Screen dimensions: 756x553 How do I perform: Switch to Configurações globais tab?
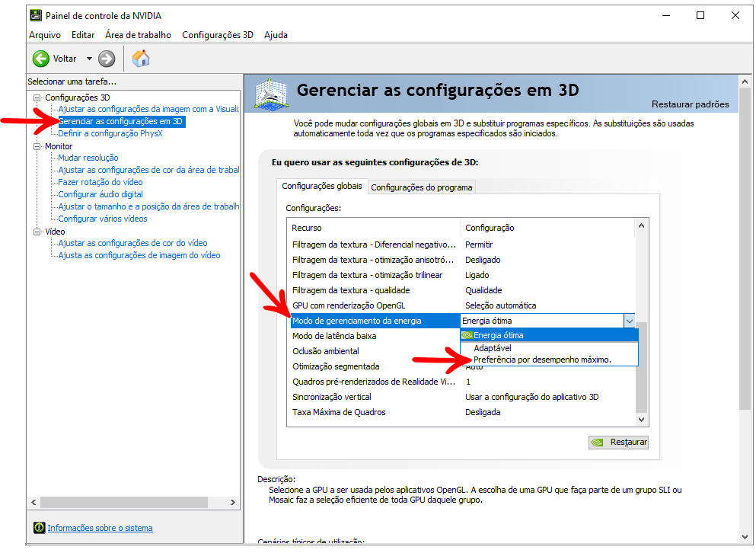click(321, 187)
